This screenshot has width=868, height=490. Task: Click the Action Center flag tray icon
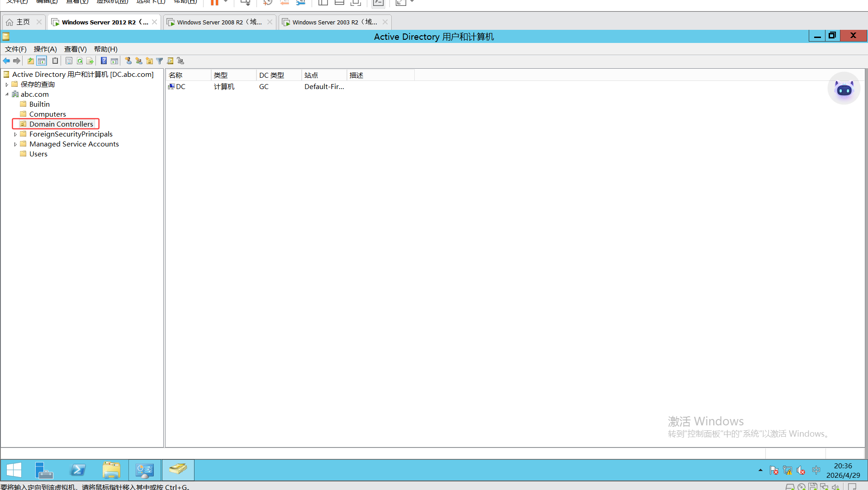point(774,471)
